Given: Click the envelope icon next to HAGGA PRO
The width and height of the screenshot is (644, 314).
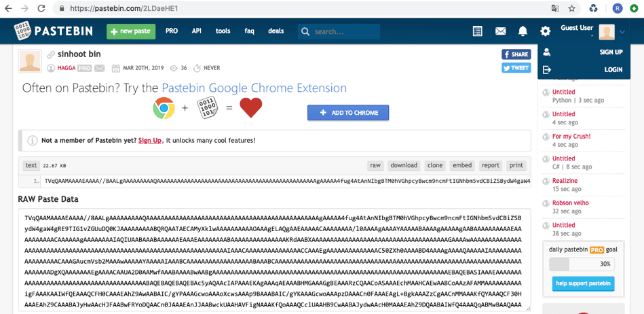Looking at the screenshot, I should tap(99, 69).
